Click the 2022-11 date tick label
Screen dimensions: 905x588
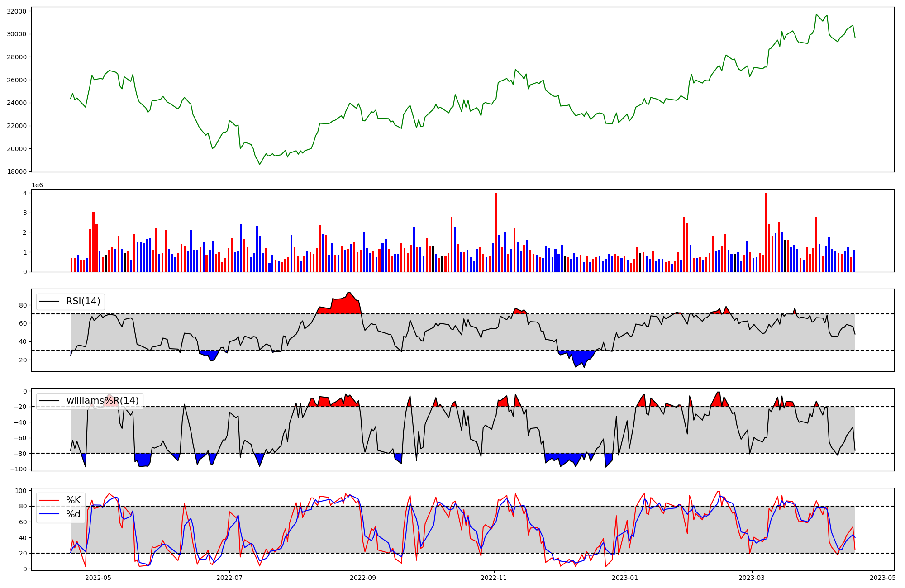point(494,578)
